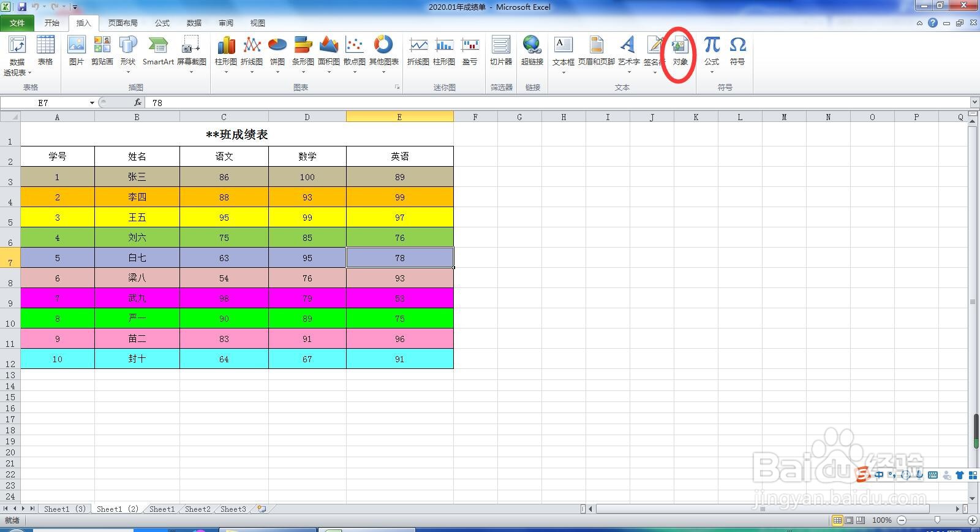Viewport: 980px width, 532px height.
Task: Expand the Name Box dropdown
Action: (x=92, y=102)
